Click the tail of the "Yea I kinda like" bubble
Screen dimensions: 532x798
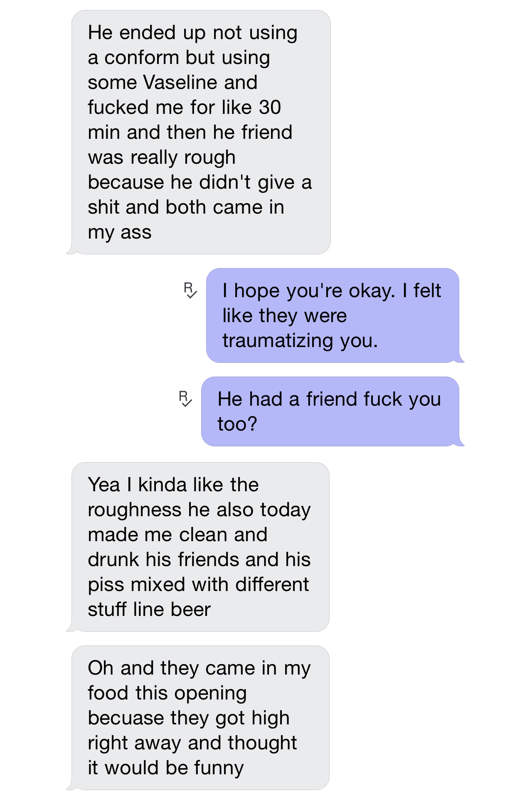pyautogui.click(x=71, y=628)
